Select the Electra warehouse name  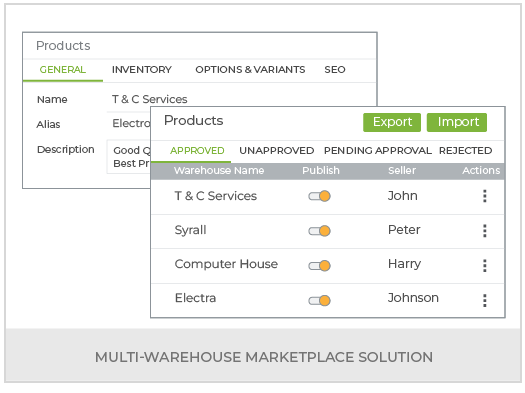[x=195, y=298]
